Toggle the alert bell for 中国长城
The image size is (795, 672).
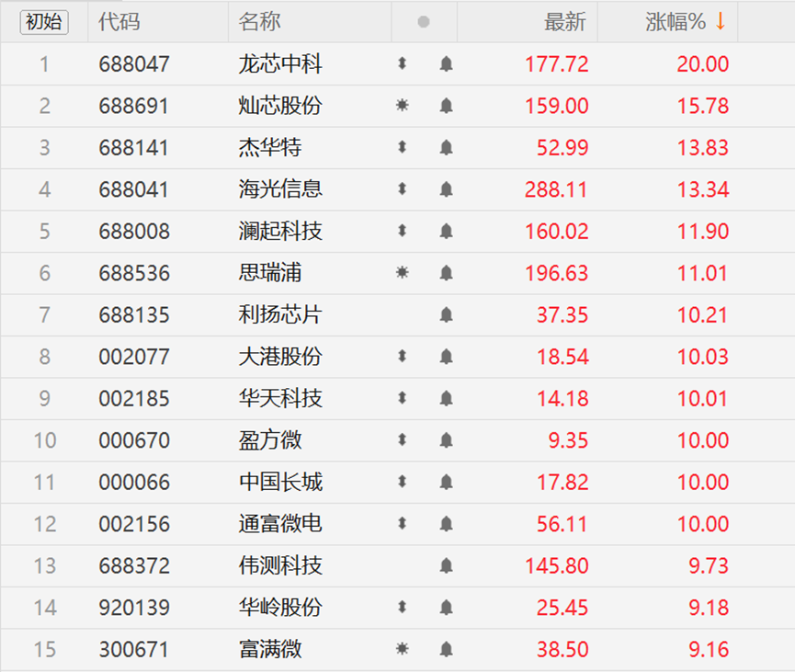pyautogui.click(x=446, y=482)
